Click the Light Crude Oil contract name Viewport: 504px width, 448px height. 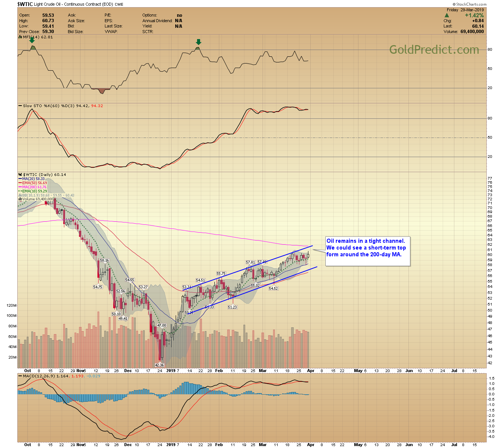coord(74,5)
